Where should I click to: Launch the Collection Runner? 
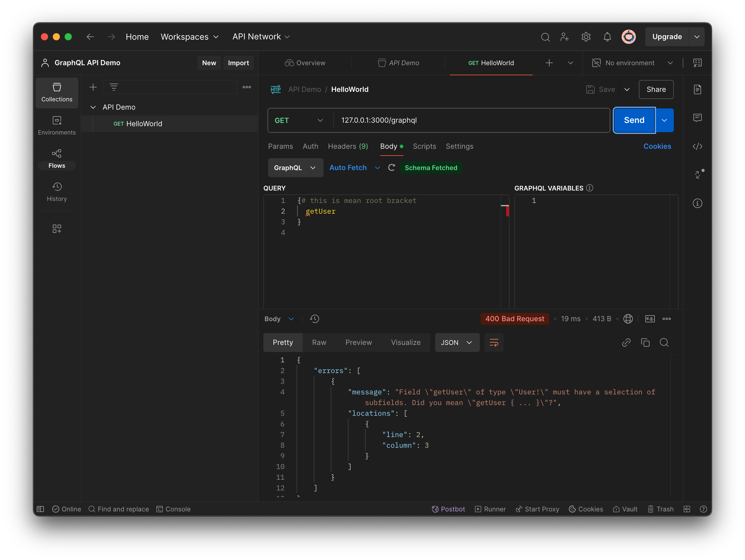490,509
